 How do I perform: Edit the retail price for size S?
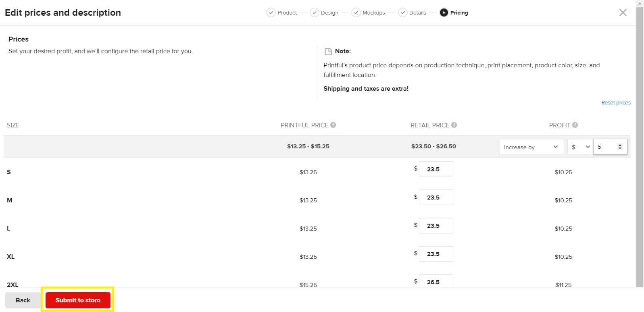[x=436, y=169]
